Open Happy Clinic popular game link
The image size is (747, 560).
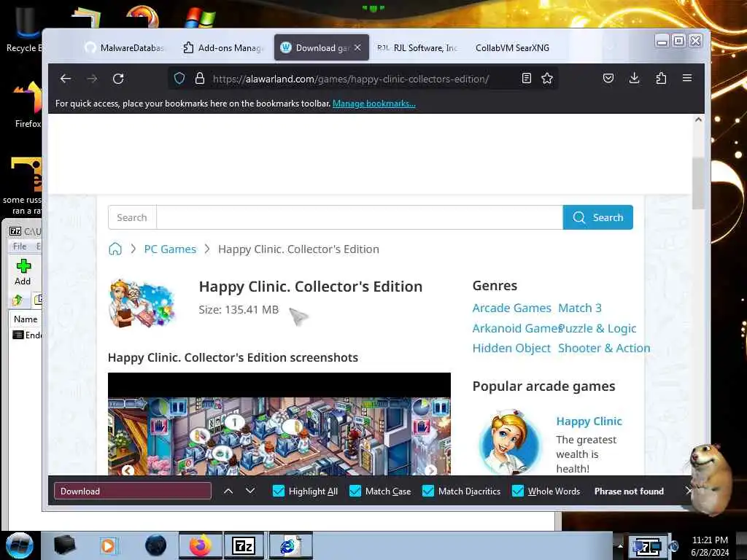(589, 421)
